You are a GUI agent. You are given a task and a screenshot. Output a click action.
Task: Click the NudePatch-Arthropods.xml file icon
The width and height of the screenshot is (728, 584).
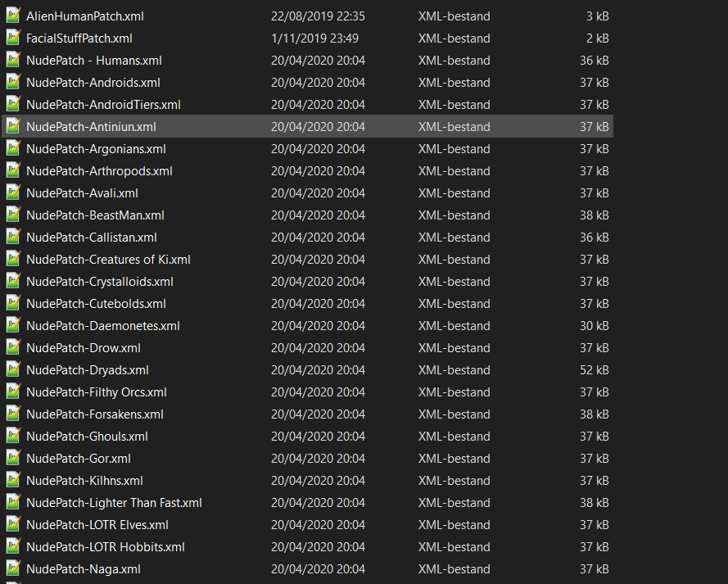pos(13,171)
